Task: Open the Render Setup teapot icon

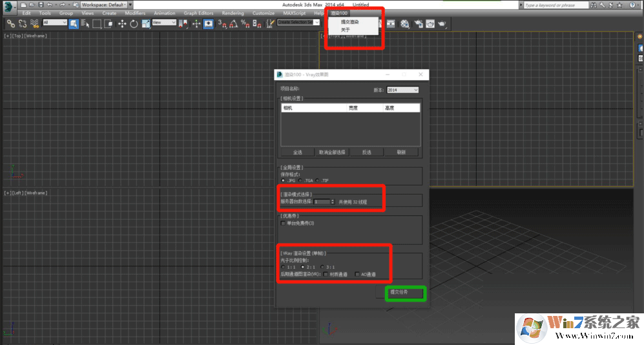Action: 419,24
